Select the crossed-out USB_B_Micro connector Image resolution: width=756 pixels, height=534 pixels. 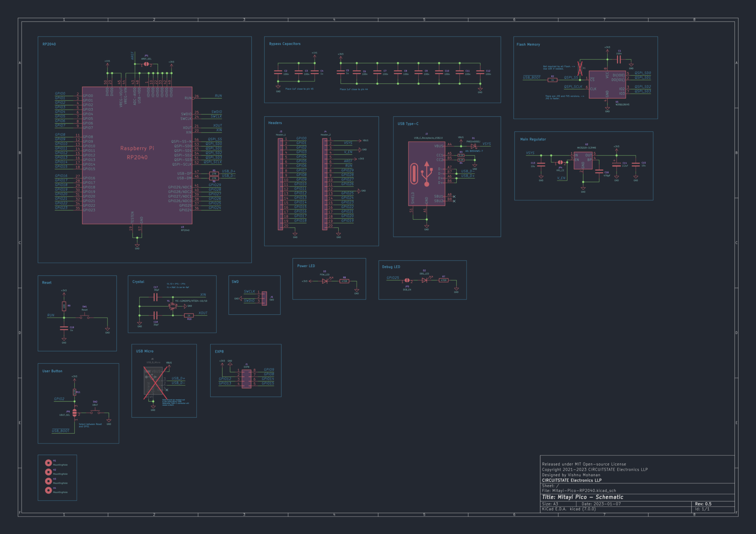[153, 381]
